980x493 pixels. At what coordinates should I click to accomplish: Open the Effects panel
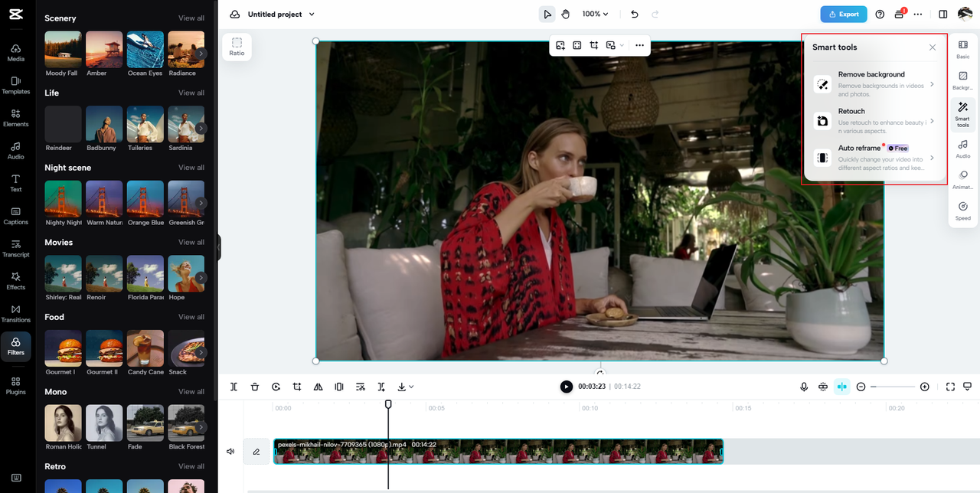coord(15,281)
